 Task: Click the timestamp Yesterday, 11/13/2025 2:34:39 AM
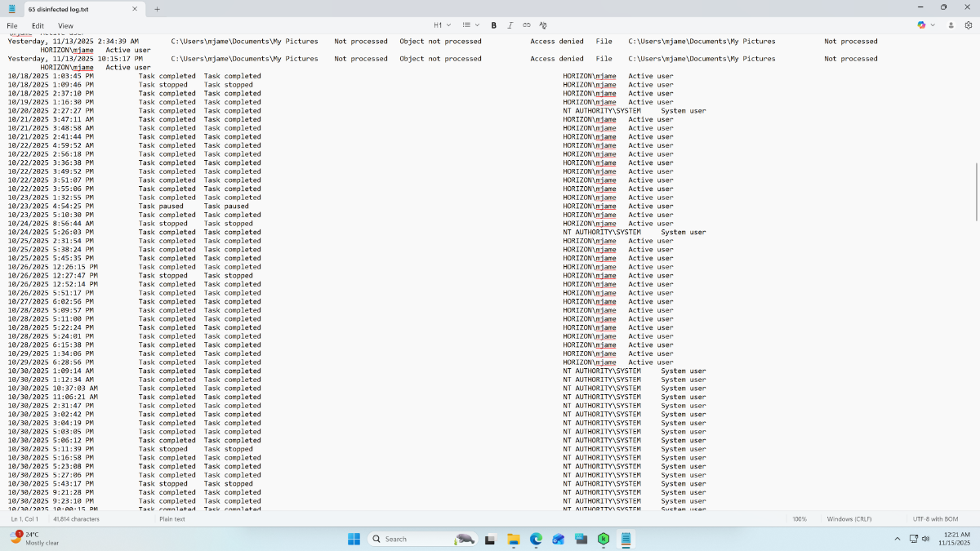[x=73, y=41]
